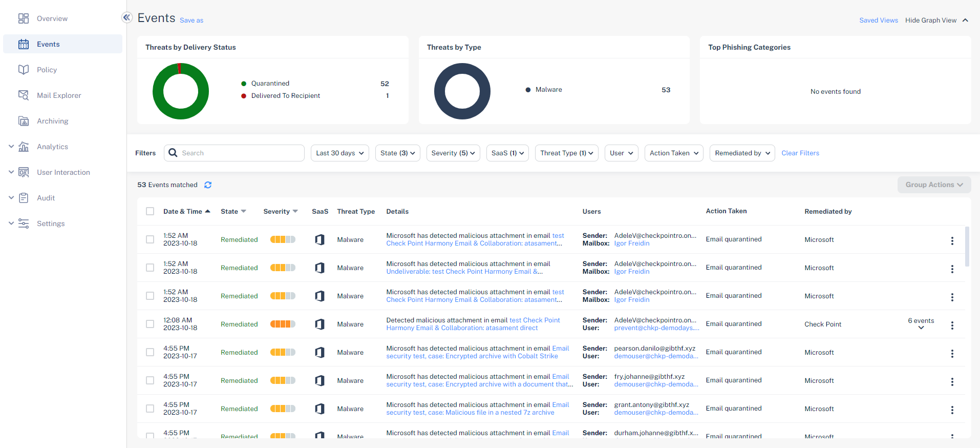
Task: Go to Archiving page
Action: (x=52, y=121)
